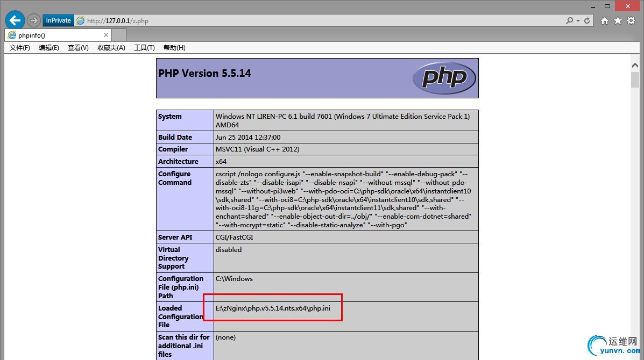Click the InPrivate indicator badge
The width and height of the screenshot is (644, 360).
pyautogui.click(x=58, y=20)
